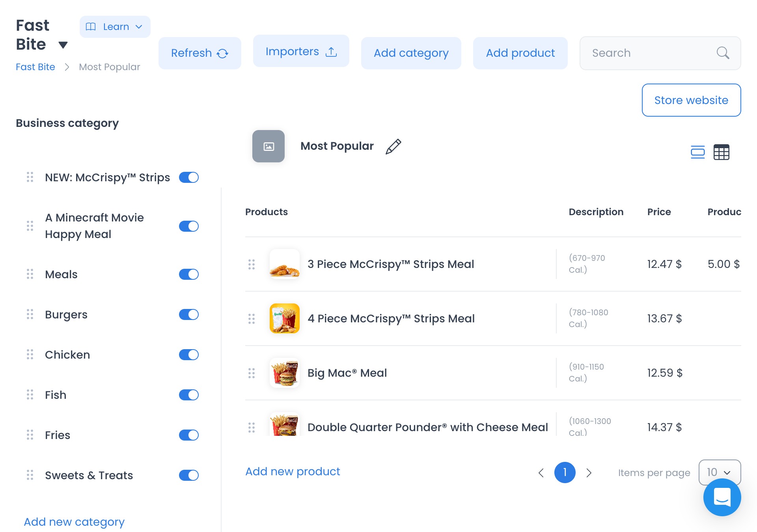Click the search magnifier icon
Viewport: 757px width, 532px height.
[x=723, y=53]
